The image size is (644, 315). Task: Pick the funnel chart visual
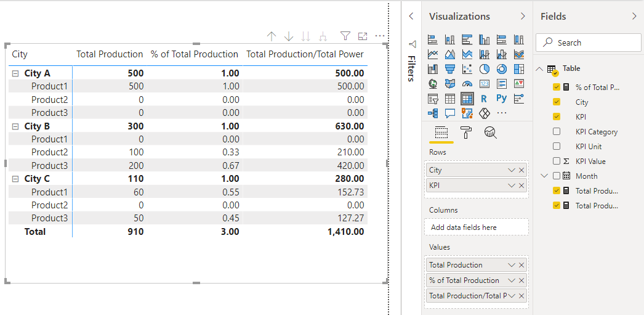pos(450,68)
